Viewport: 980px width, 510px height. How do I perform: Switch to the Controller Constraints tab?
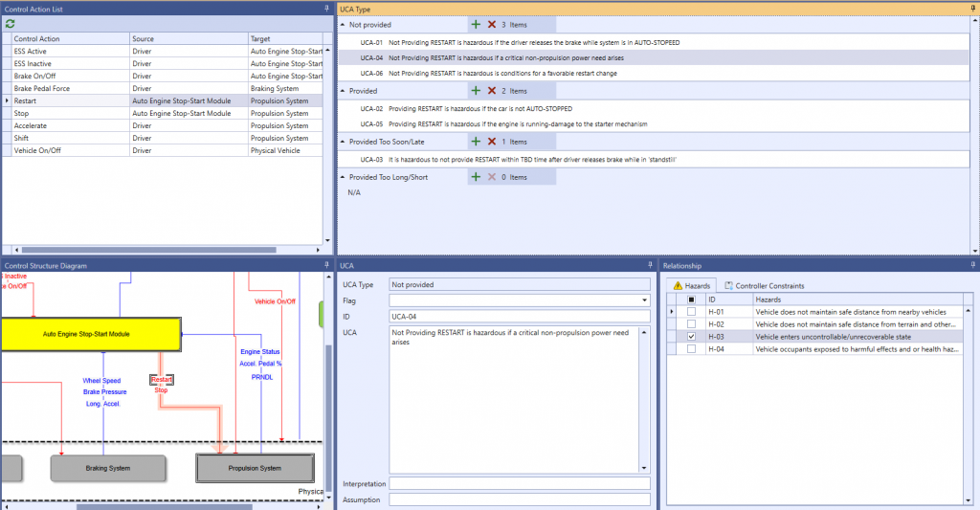[x=764, y=286]
